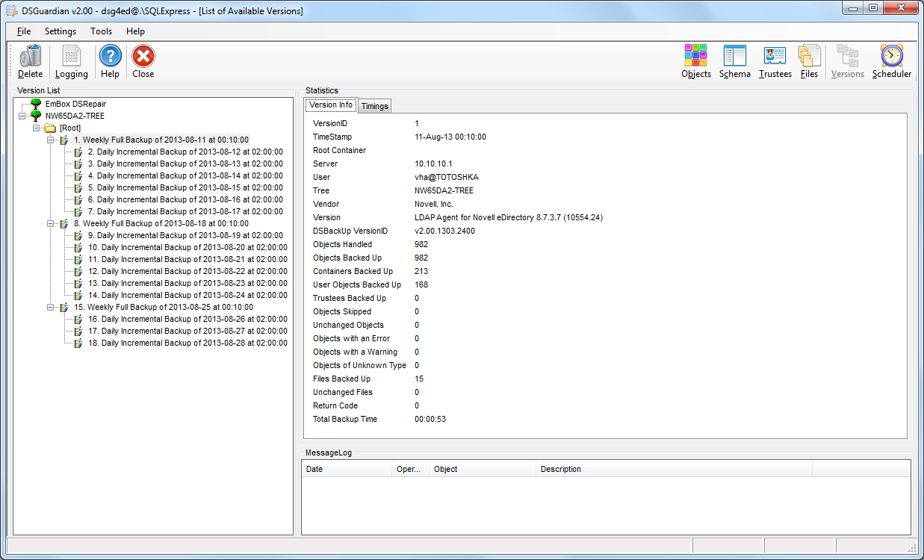The width and height of the screenshot is (924, 560).
Task: Open the Trustees view icon
Action: click(x=775, y=56)
